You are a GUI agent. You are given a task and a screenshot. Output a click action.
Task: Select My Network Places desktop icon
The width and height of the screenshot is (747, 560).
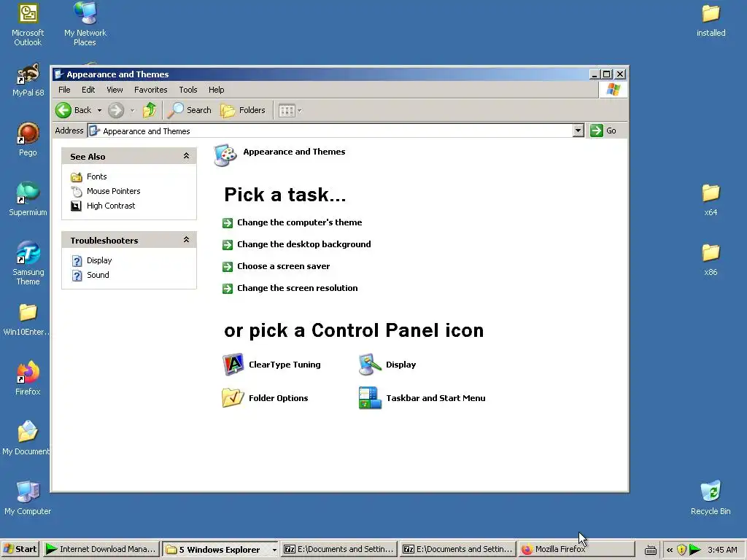[85, 24]
